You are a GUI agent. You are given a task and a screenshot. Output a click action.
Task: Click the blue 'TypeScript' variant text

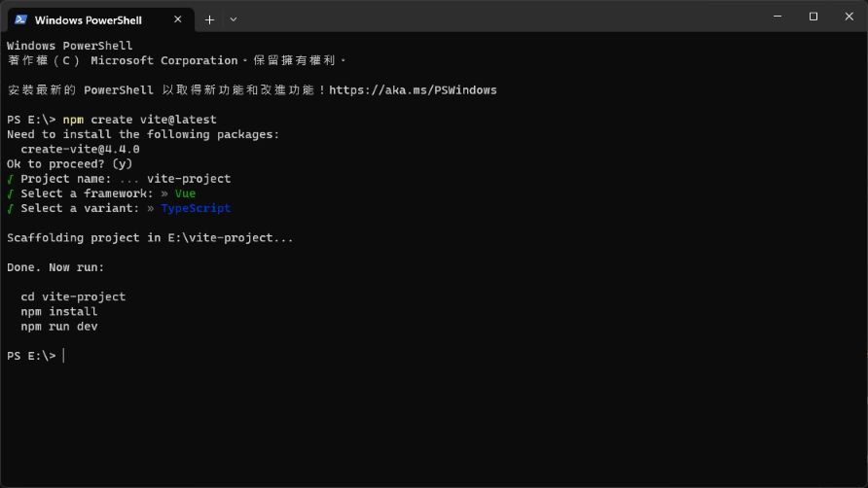point(196,208)
